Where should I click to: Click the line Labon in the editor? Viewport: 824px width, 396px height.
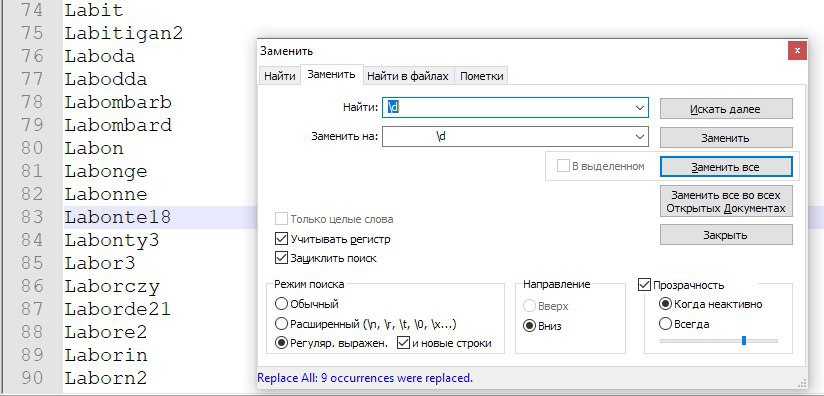[x=94, y=148]
